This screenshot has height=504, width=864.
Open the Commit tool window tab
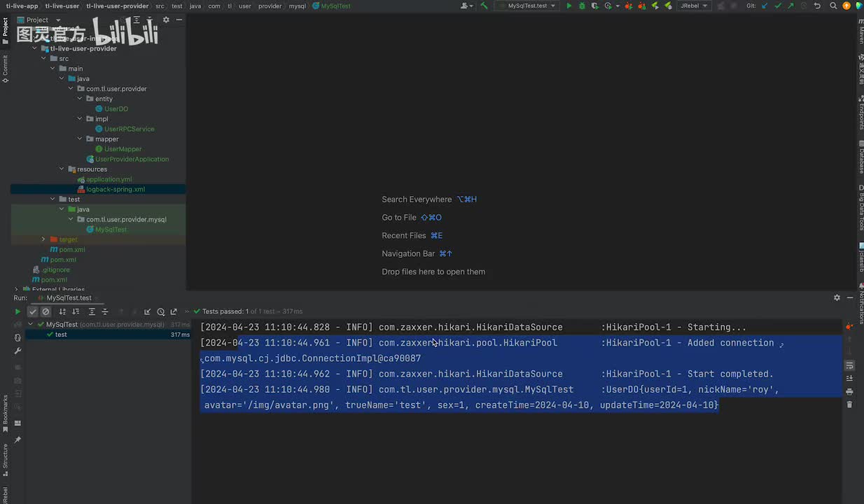click(5, 69)
